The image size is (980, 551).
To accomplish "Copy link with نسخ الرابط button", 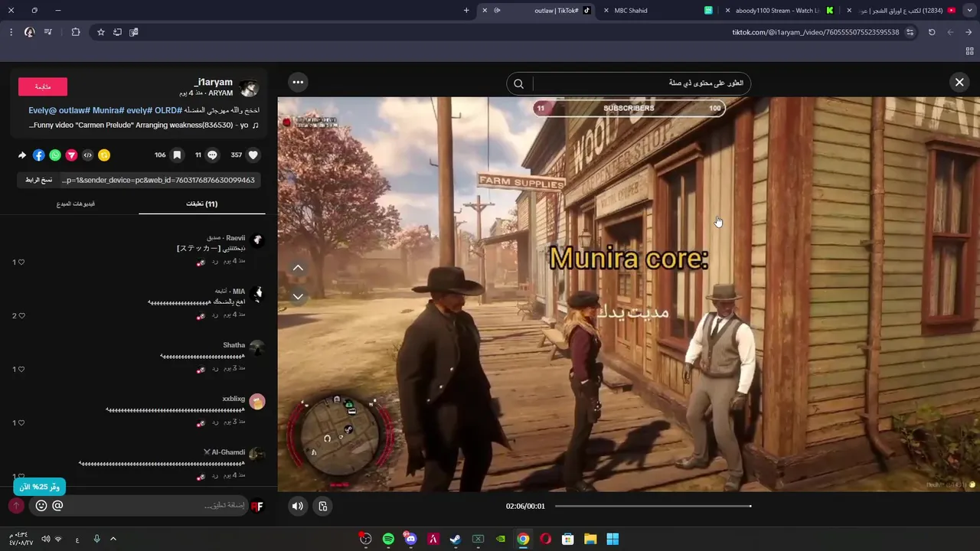I will click(x=38, y=180).
